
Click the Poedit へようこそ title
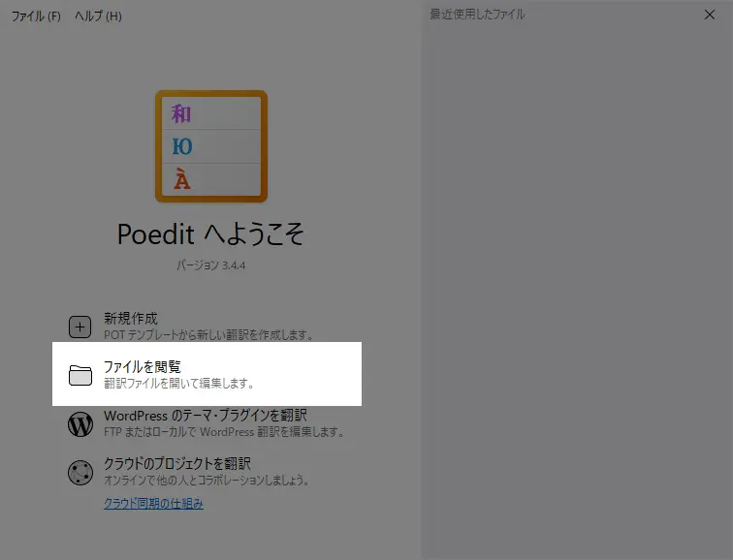pyautogui.click(x=210, y=233)
